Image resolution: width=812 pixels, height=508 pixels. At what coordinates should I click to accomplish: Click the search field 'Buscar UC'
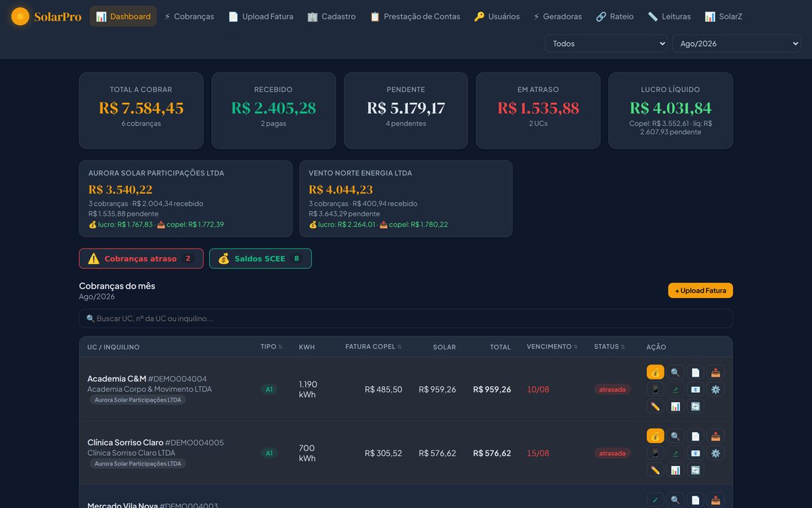pos(406,318)
